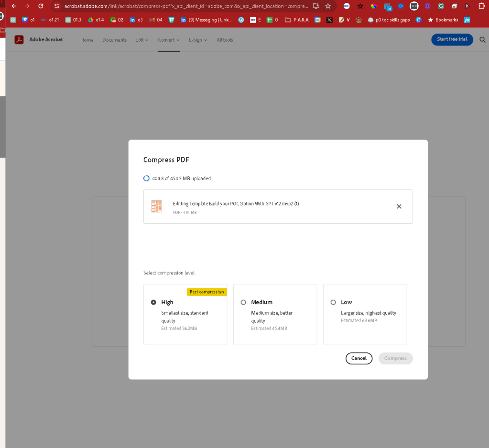489x448 pixels.
Task: Open the o1 bookmark
Action: tap(28, 20)
